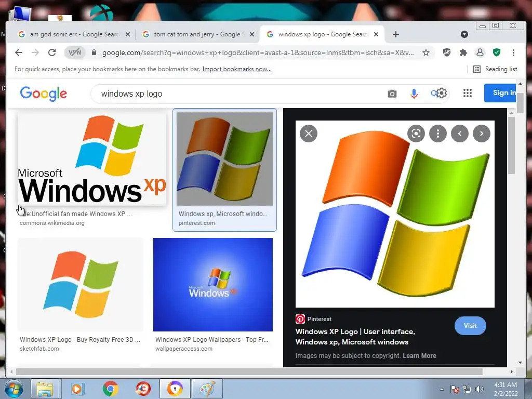Select the blue wallpaperaccess.com thumbnail
Screen dimensions: 532x399
point(213,285)
